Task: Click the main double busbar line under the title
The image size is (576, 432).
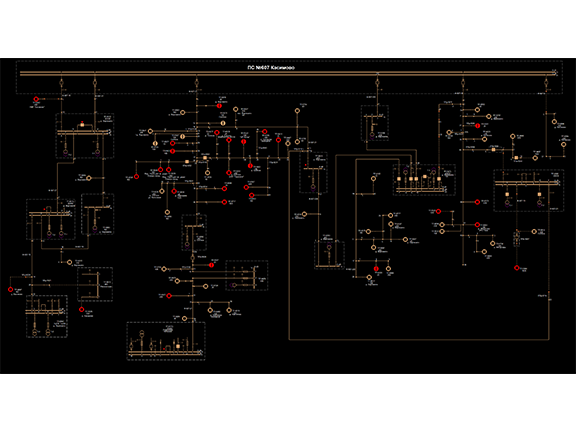Action: 288,74
